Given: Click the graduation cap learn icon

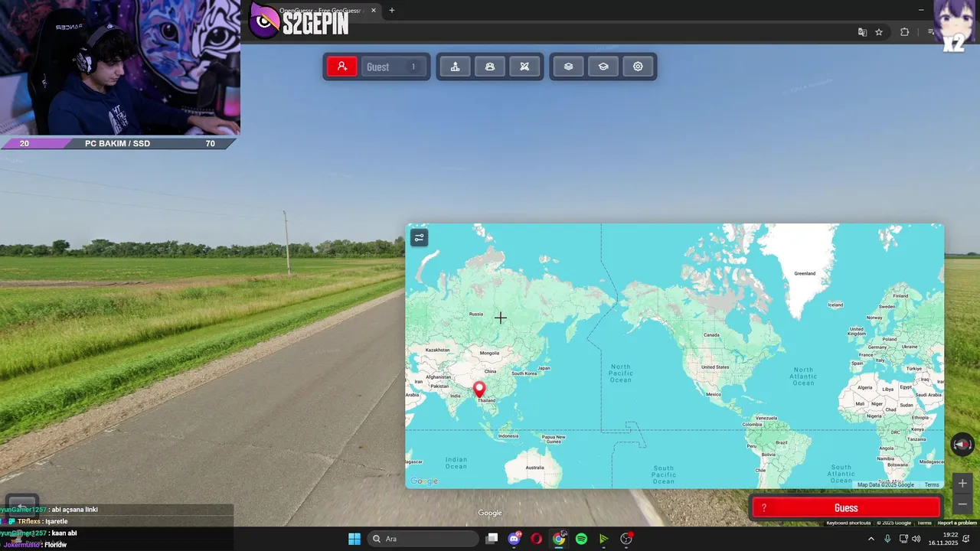Looking at the screenshot, I should tap(603, 67).
